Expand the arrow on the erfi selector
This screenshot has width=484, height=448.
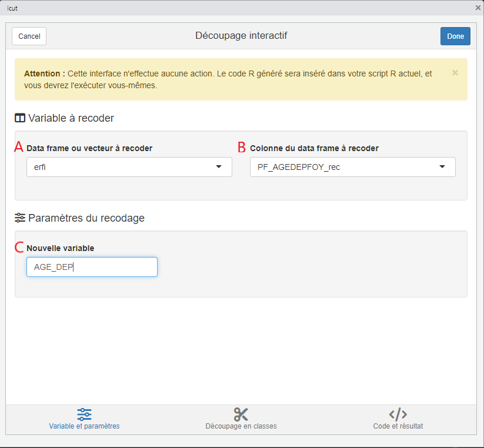[219, 167]
